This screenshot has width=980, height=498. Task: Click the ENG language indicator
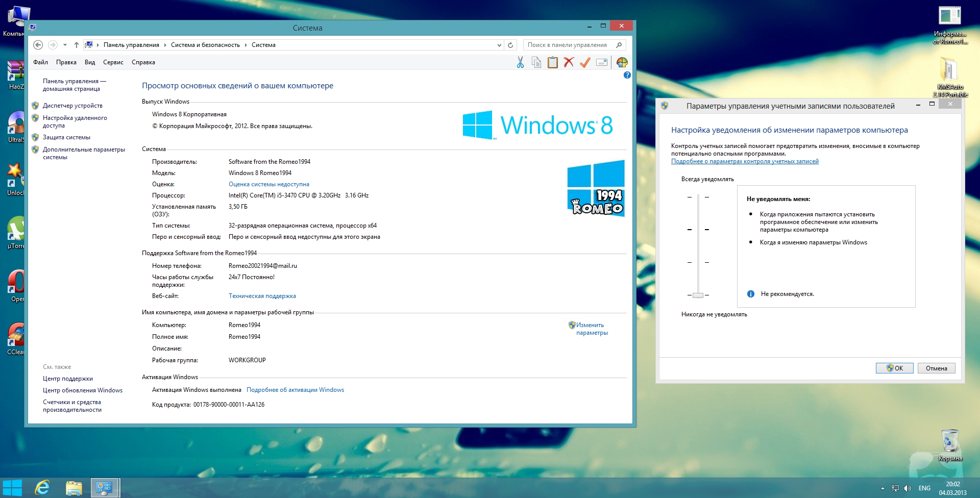[x=924, y=488]
